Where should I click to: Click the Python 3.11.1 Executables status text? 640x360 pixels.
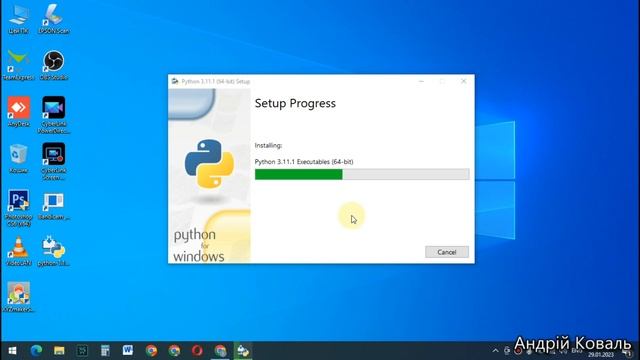click(x=304, y=162)
